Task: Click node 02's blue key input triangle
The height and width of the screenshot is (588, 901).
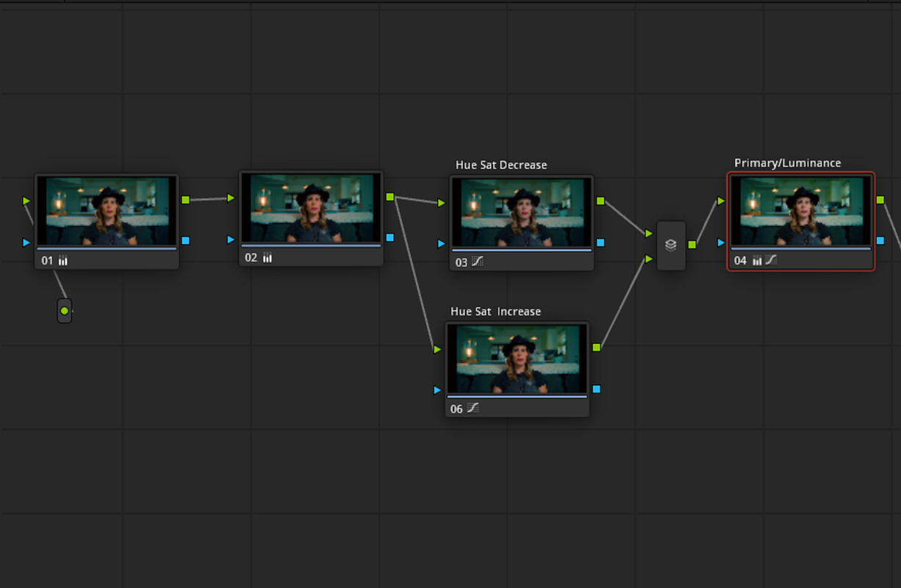Action: tap(231, 239)
